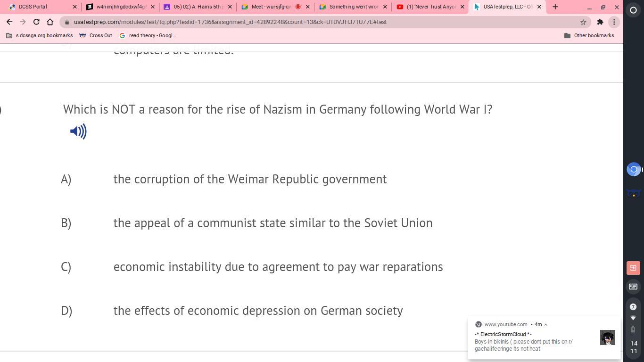Reload the USATestprep page

pyautogui.click(x=36, y=22)
